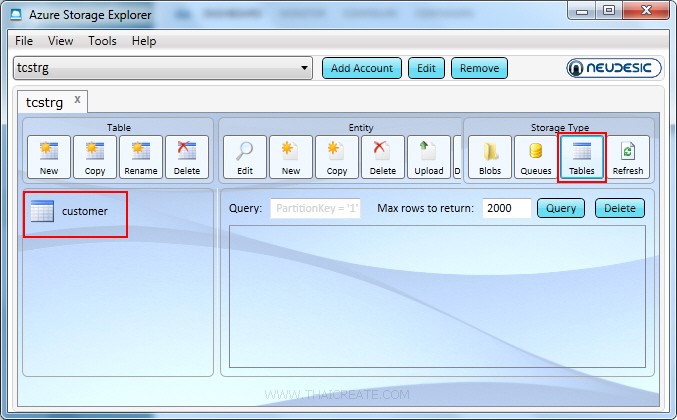Switch to Queues storage type
The image size is (677, 420).
pos(535,157)
